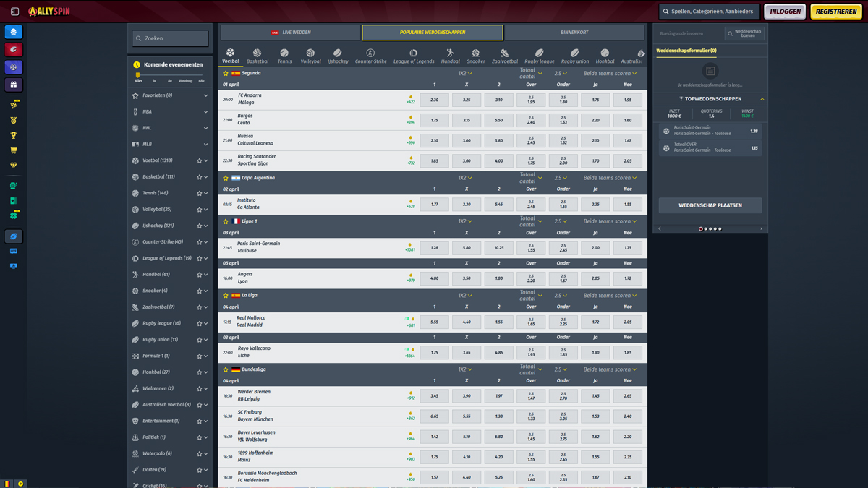This screenshot has width=868, height=488.
Task: Click the Registreren button
Action: 836,12
